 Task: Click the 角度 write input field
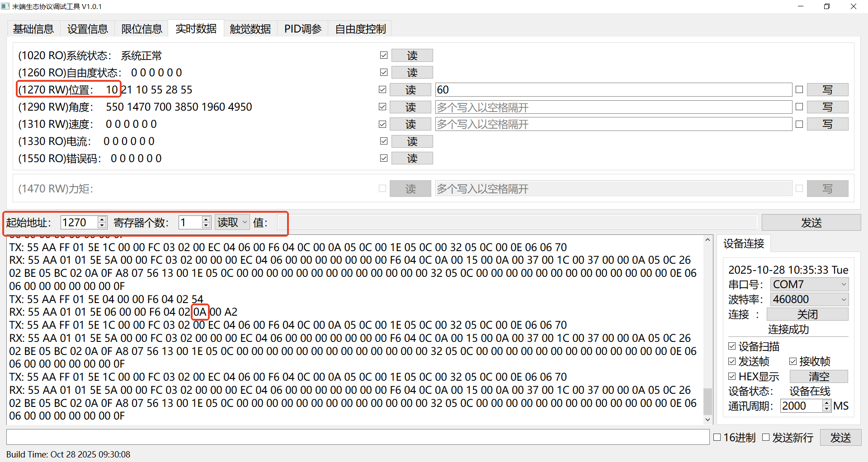[x=613, y=107]
